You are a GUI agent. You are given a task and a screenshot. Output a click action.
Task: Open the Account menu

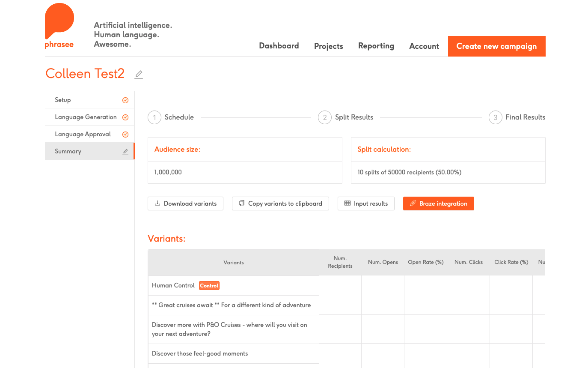(424, 46)
